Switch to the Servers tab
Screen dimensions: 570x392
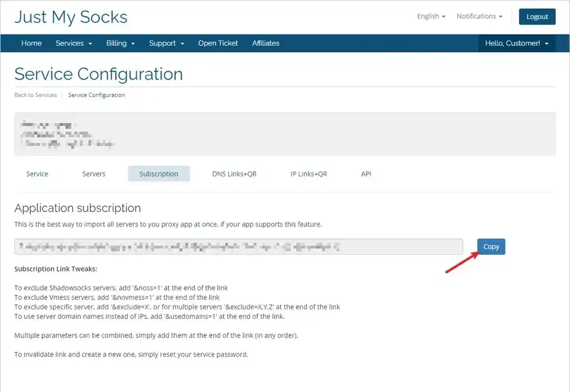click(x=94, y=174)
